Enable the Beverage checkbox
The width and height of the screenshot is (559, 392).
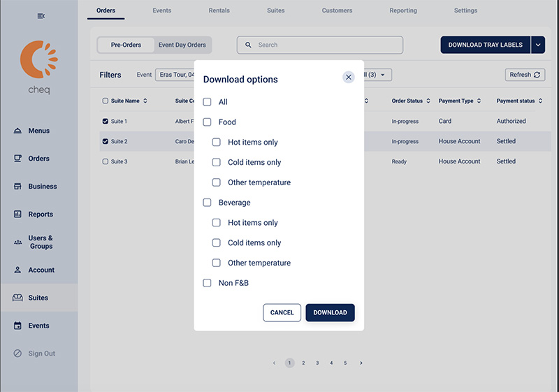[207, 203]
